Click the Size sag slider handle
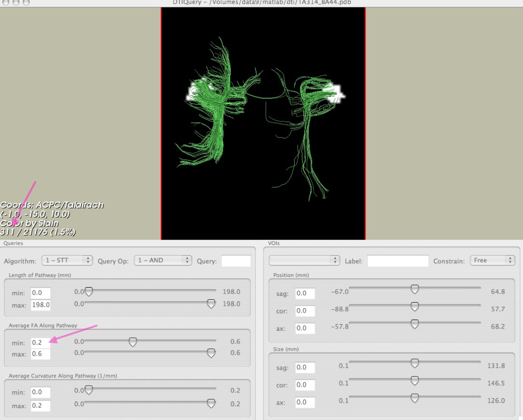Viewport: 523px width, 420px height. click(414, 363)
